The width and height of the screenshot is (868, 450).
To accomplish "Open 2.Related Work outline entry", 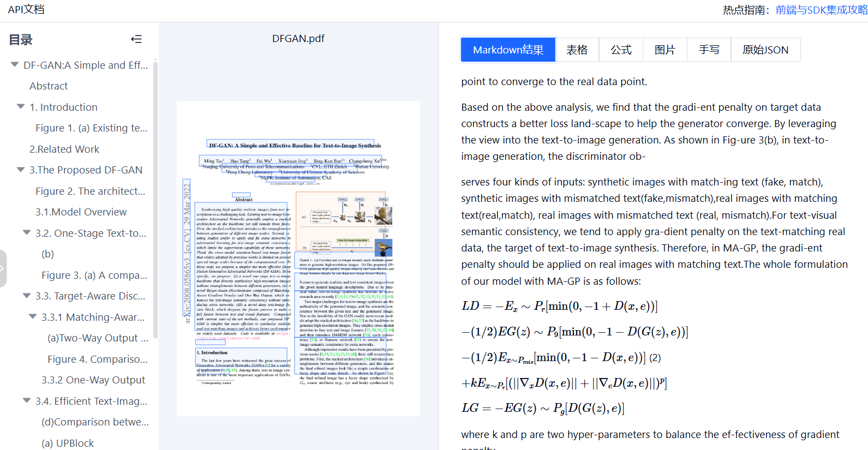I will 64,149.
